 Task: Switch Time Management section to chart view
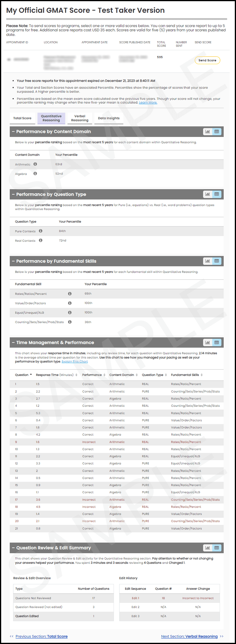point(208,342)
